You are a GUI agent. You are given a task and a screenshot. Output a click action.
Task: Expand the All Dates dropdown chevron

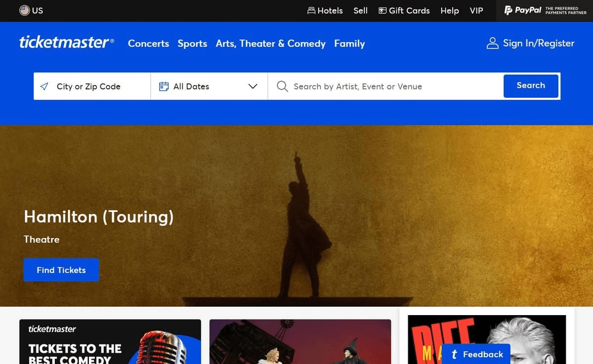click(x=253, y=86)
